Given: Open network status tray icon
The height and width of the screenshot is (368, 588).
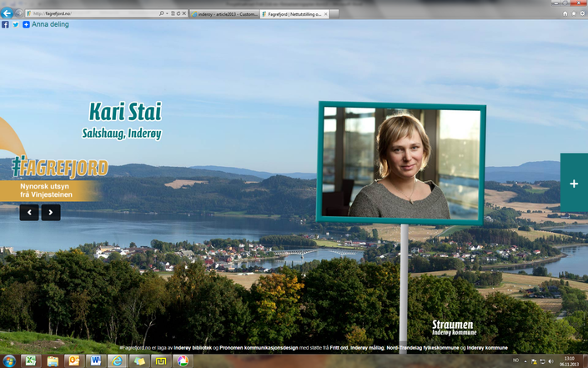Looking at the screenshot, I should coord(543,361).
